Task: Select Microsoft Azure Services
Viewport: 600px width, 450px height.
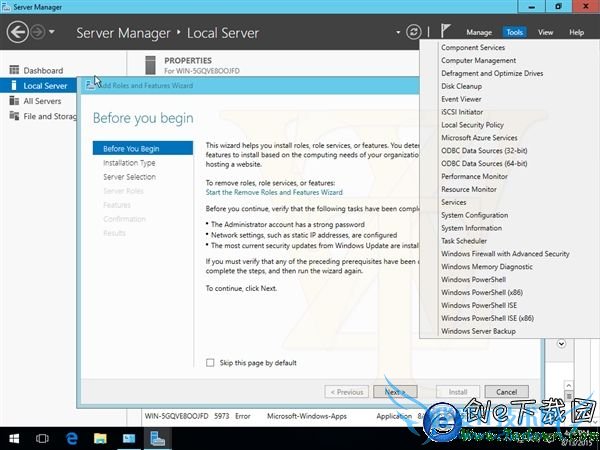Action: pyautogui.click(x=479, y=138)
